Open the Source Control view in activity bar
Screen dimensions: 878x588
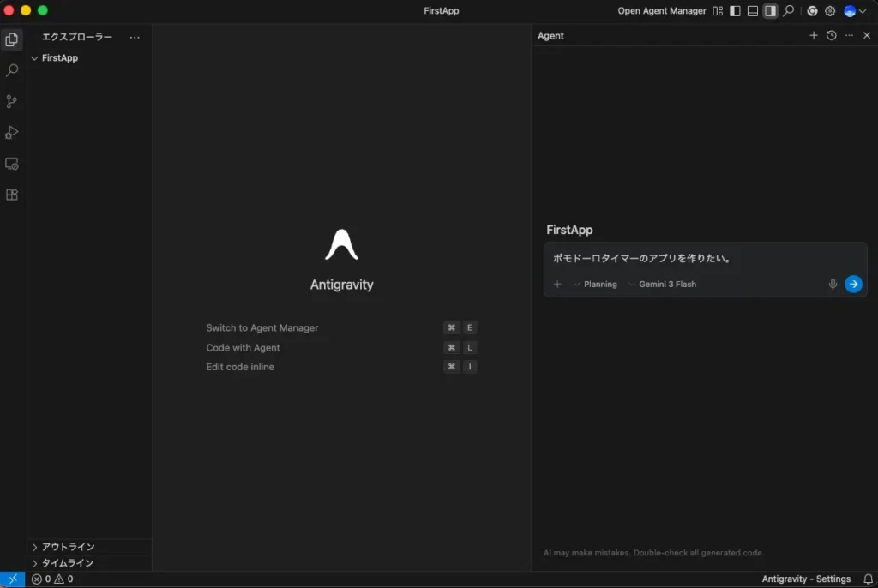(x=12, y=101)
